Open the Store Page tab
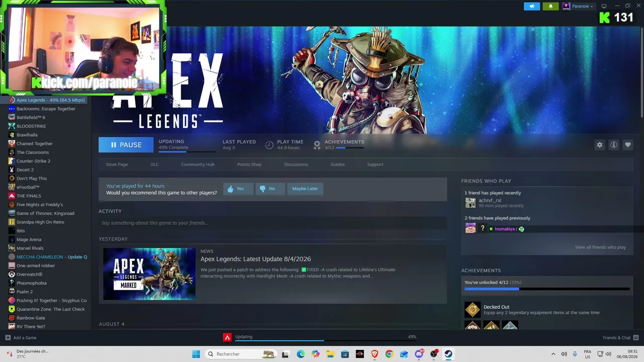 117,164
